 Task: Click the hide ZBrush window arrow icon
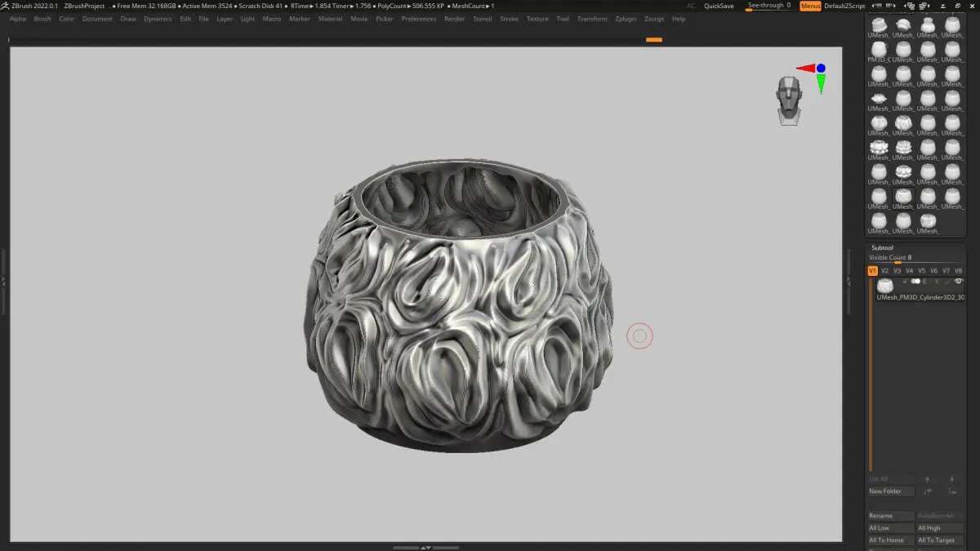943,6
